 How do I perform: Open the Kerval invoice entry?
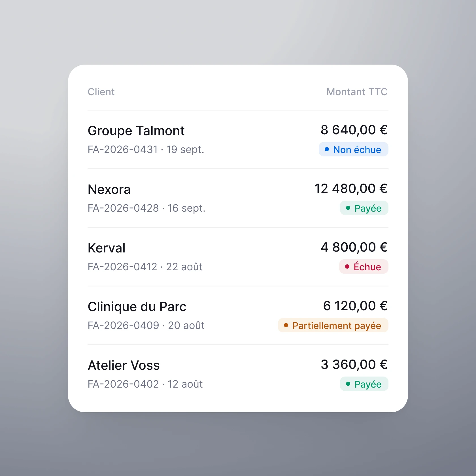coord(238,257)
